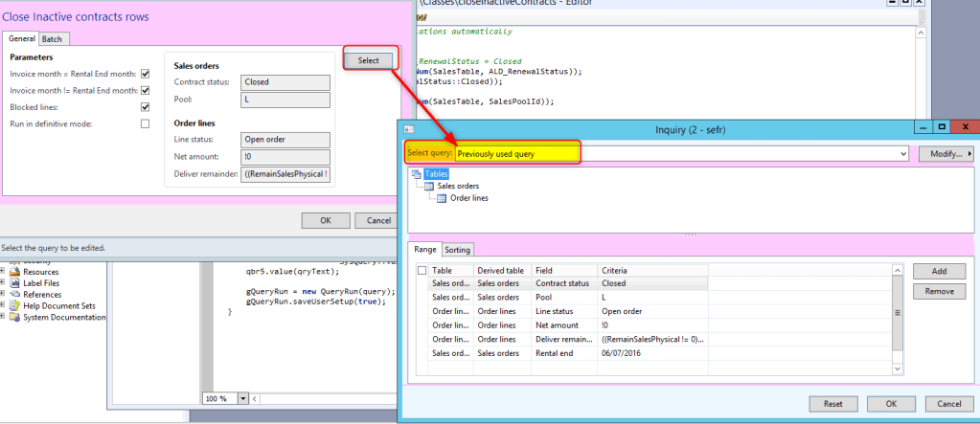Click the Add button for ranges
Image resolution: width=980 pixels, height=424 pixels.
tap(938, 272)
